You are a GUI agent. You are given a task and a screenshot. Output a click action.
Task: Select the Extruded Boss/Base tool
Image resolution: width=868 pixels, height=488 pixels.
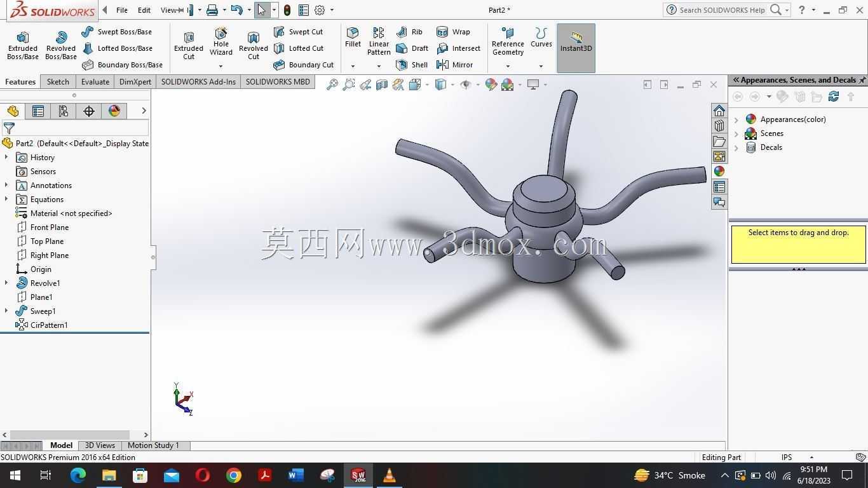pyautogui.click(x=23, y=46)
